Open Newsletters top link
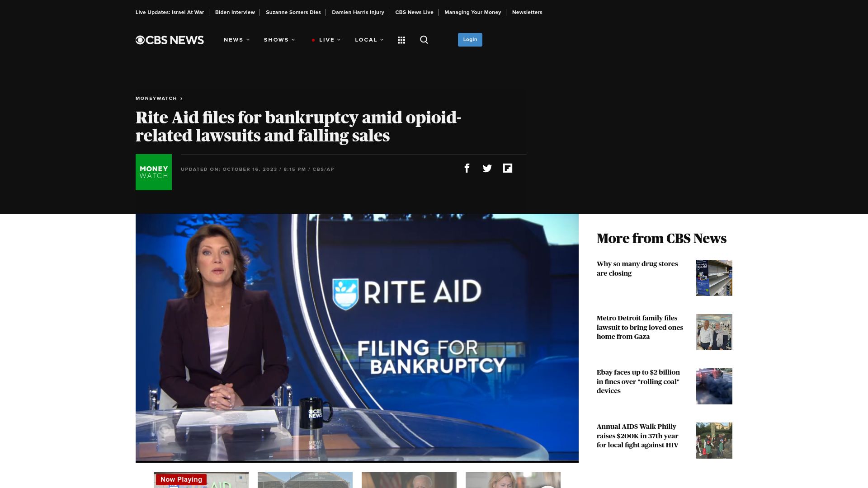868x488 pixels. [527, 12]
